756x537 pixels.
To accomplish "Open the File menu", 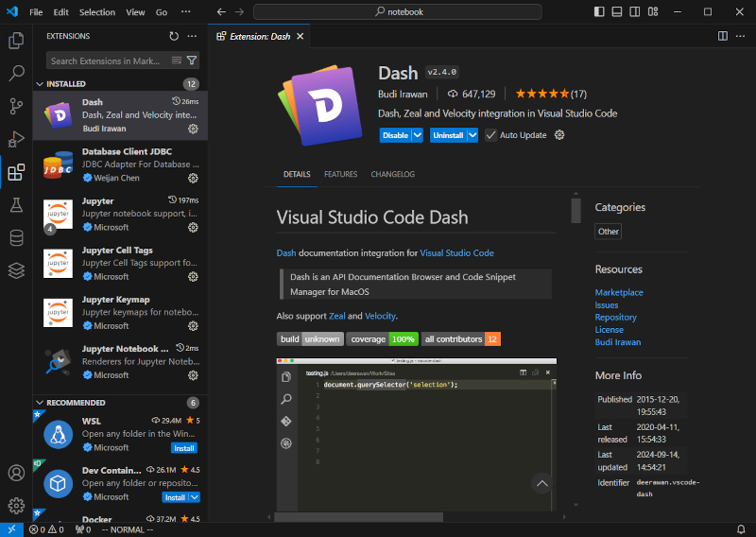I will coord(36,12).
